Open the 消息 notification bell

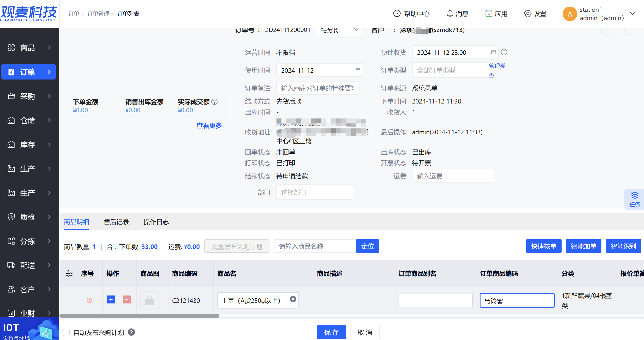point(449,14)
